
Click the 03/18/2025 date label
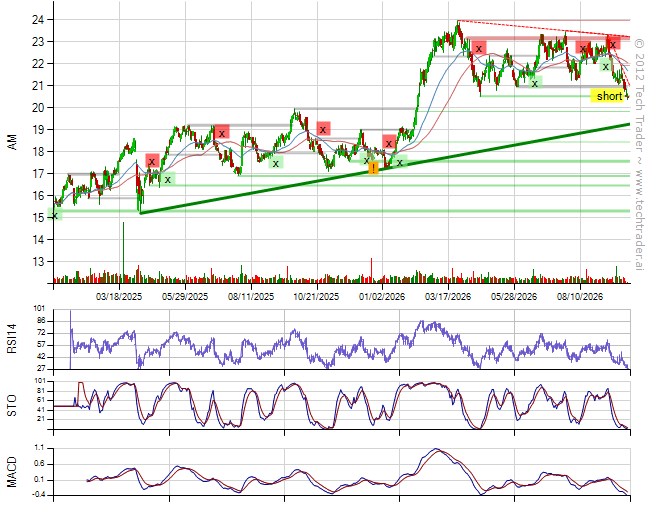(119, 297)
